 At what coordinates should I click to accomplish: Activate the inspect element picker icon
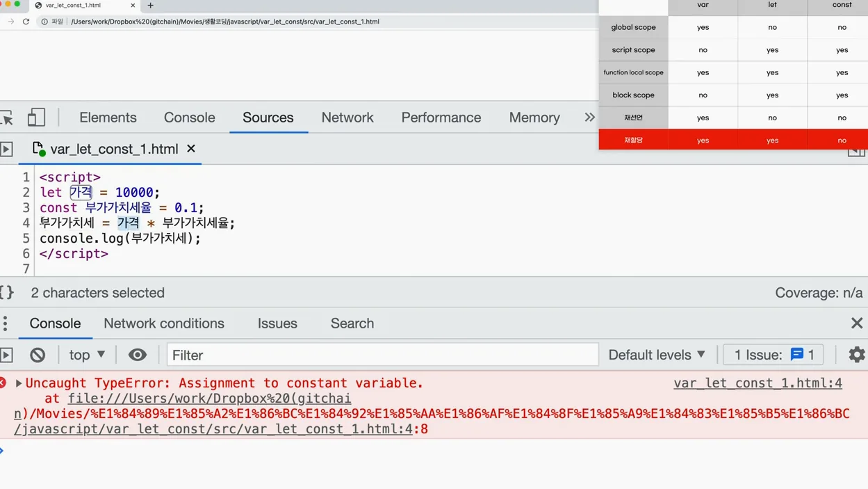7,118
